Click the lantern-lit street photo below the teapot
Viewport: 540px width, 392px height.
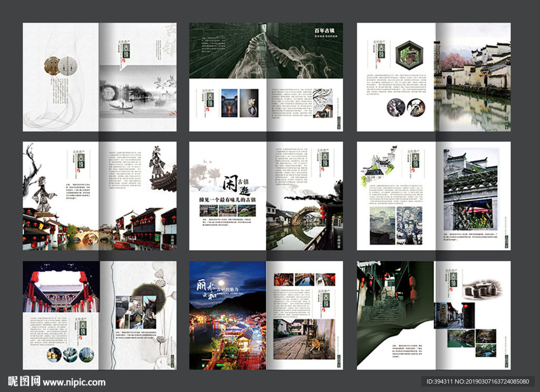pos(454,315)
